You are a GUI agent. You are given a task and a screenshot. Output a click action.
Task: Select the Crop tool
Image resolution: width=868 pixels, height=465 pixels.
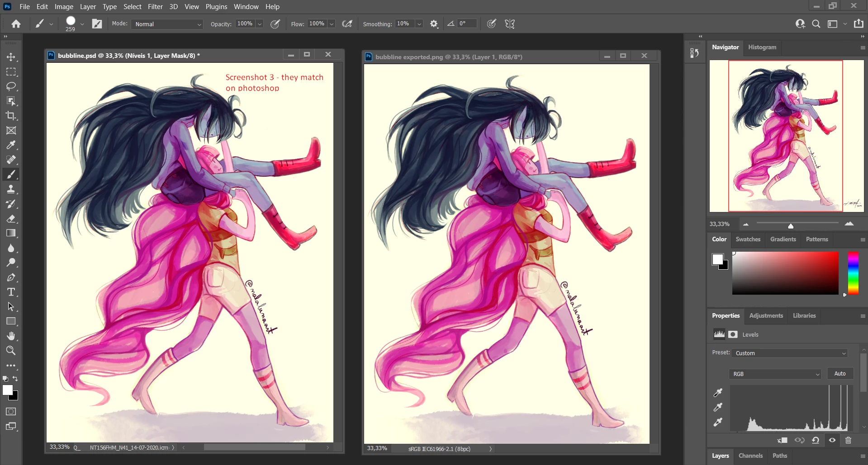pyautogui.click(x=11, y=116)
